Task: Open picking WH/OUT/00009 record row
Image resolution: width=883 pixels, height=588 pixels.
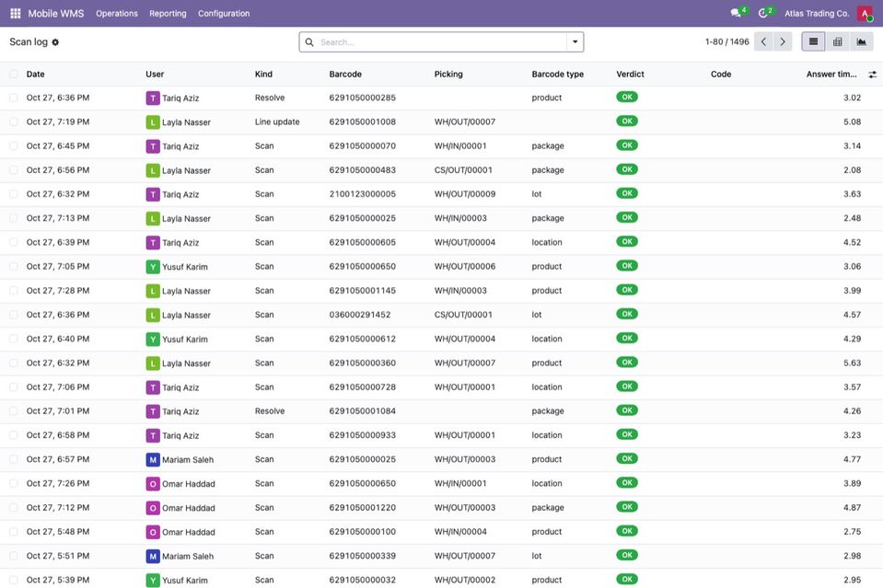Action: click(465, 194)
